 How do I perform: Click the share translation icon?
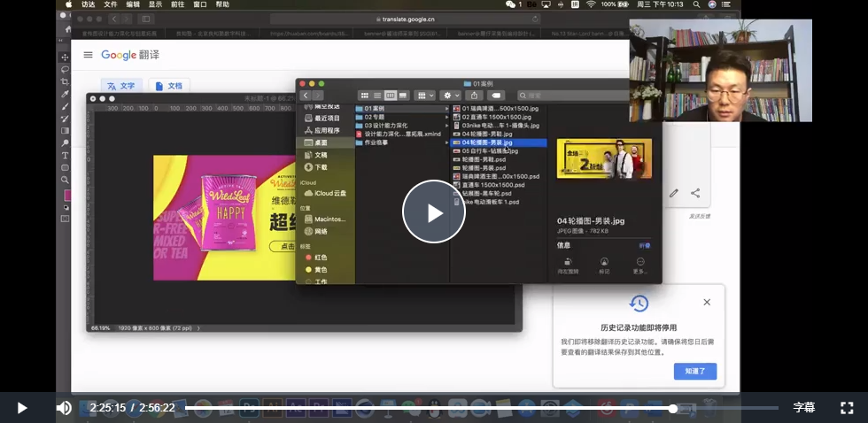[695, 193]
